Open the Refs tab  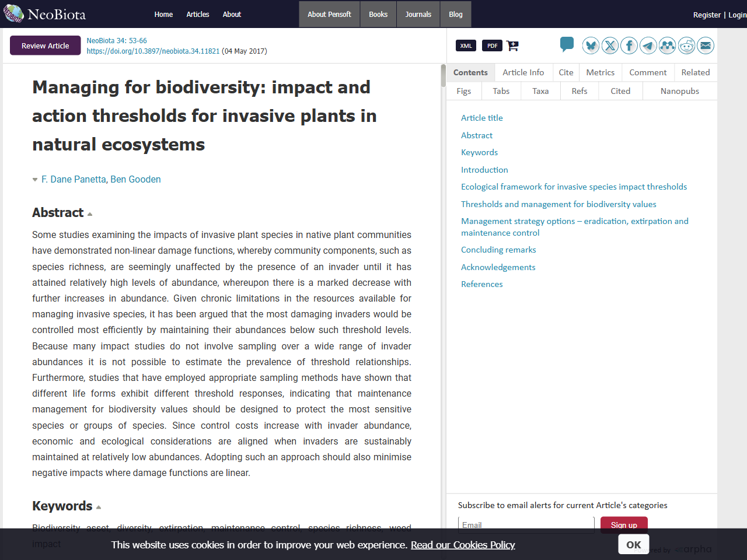(x=579, y=90)
